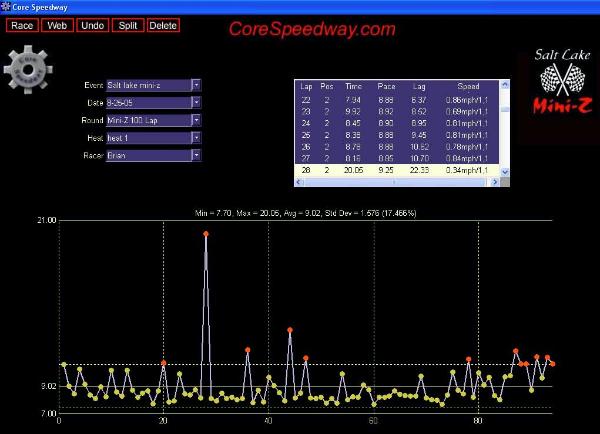Select the lap 23 row in table
Screen dimensions: 600x434
[397, 112]
